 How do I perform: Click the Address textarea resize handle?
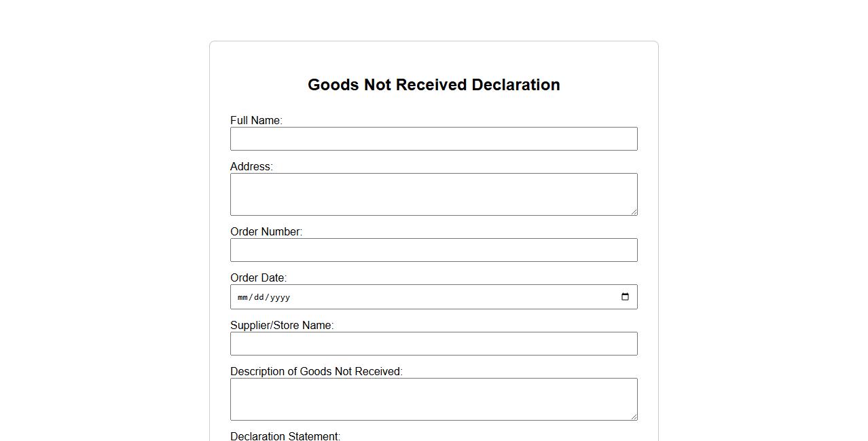pyautogui.click(x=634, y=212)
